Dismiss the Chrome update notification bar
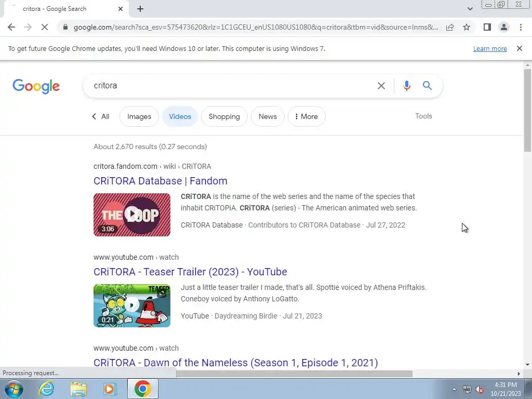The image size is (532, 399). coord(519,48)
